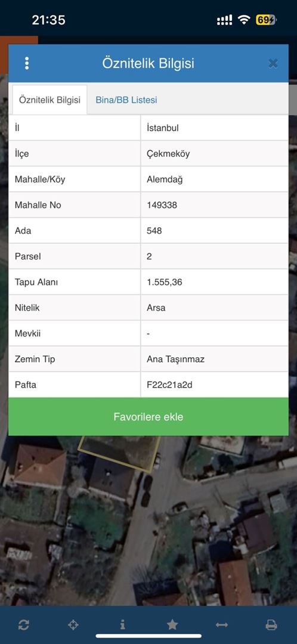The width and height of the screenshot is (297, 644).
Task: Select the measure distance arrow icon
Action: (x=221, y=625)
